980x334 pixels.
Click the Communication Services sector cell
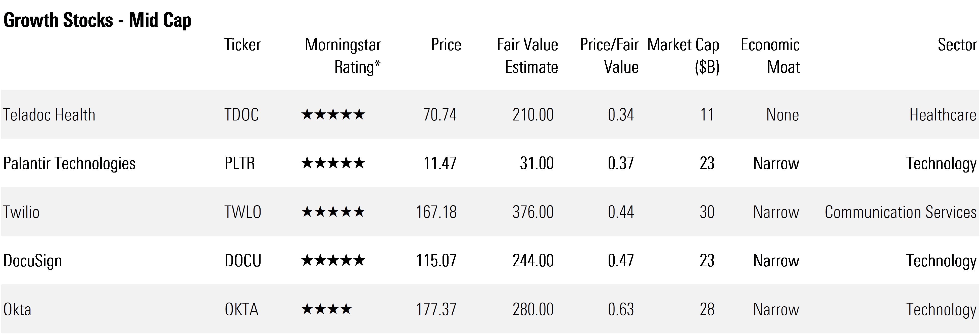click(x=901, y=212)
